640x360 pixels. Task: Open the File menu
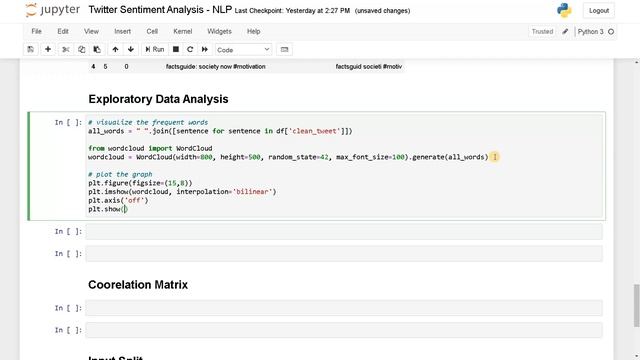click(36, 31)
